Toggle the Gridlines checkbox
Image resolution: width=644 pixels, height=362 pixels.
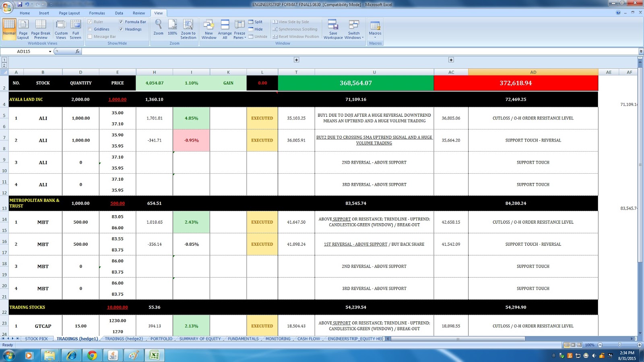click(x=90, y=29)
